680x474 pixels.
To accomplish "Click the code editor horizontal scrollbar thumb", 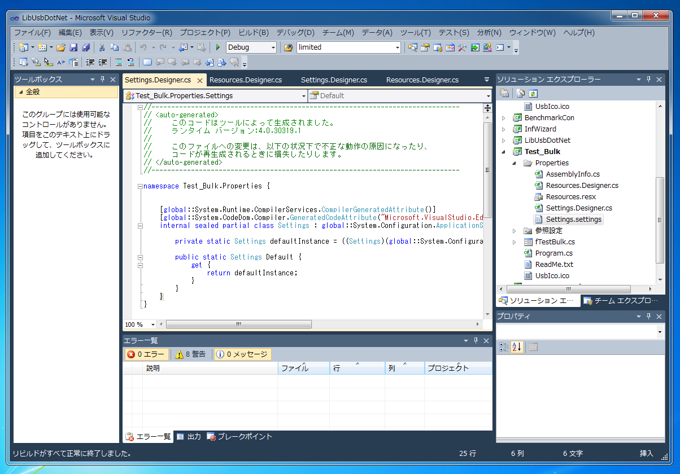I will click(239, 324).
